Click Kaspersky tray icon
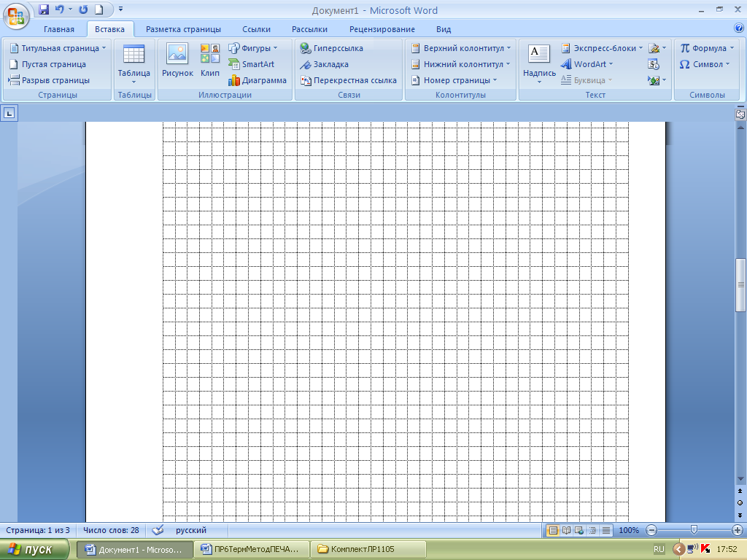Image resolution: width=747 pixels, height=560 pixels. [x=705, y=549]
